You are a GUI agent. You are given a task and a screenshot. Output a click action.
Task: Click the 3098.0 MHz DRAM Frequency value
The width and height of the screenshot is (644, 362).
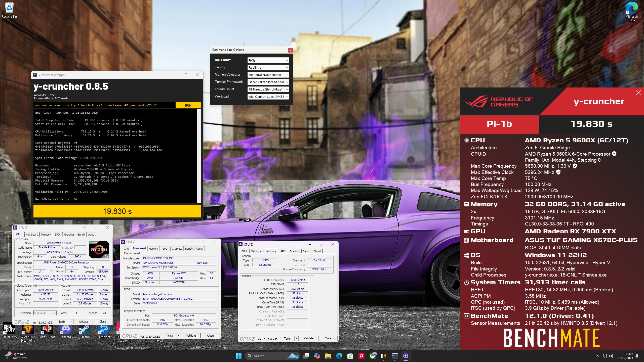[x=298, y=280]
